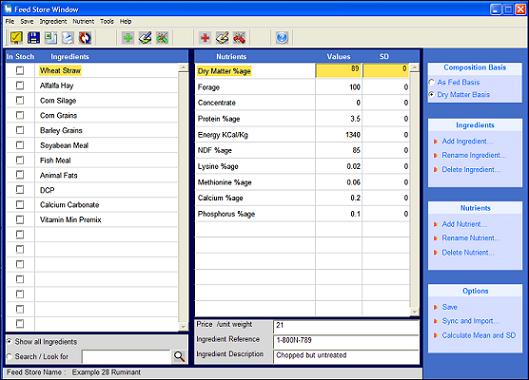Click the red-blue sync arrows toolbar icon
This screenshot has height=380, width=529.
(85, 37)
